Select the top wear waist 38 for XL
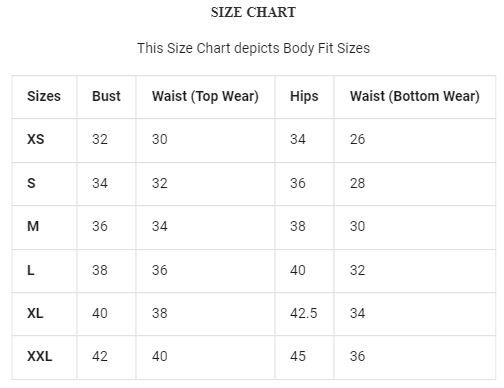This screenshot has height=388, width=504. (x=160, y=313)
